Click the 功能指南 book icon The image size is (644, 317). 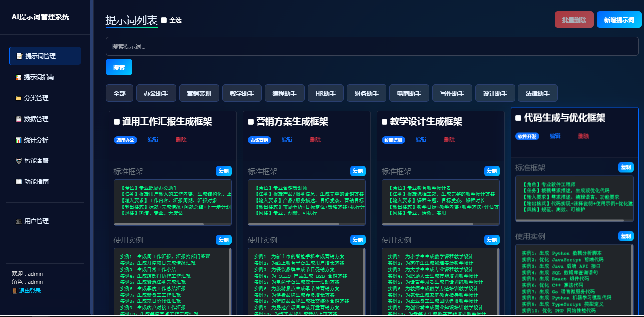(x=19, y=182)
